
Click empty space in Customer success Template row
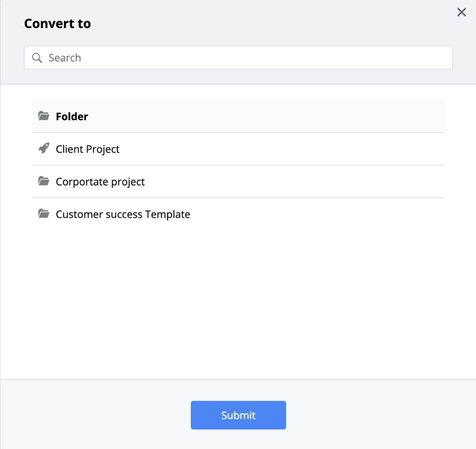(x=317, y=214)
